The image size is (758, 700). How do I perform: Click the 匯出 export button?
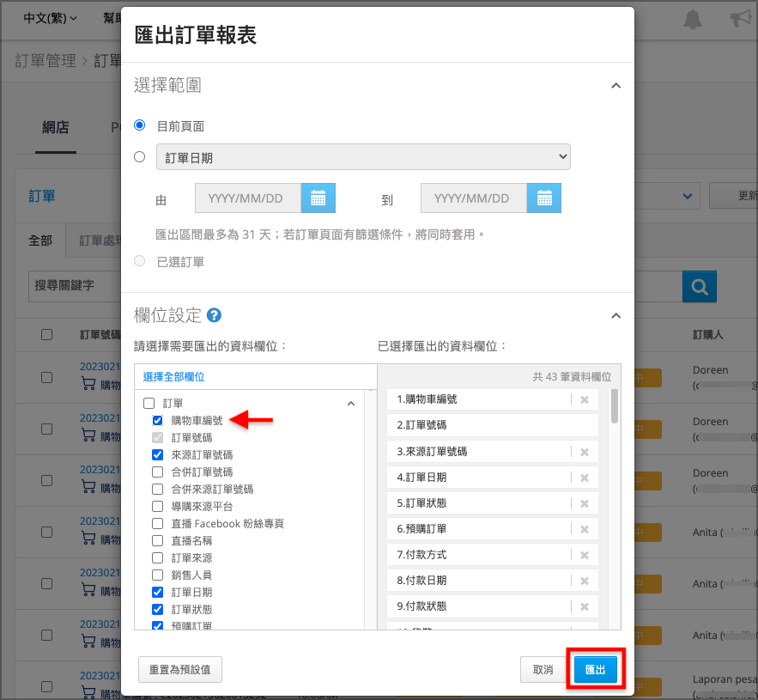(595, 670)
